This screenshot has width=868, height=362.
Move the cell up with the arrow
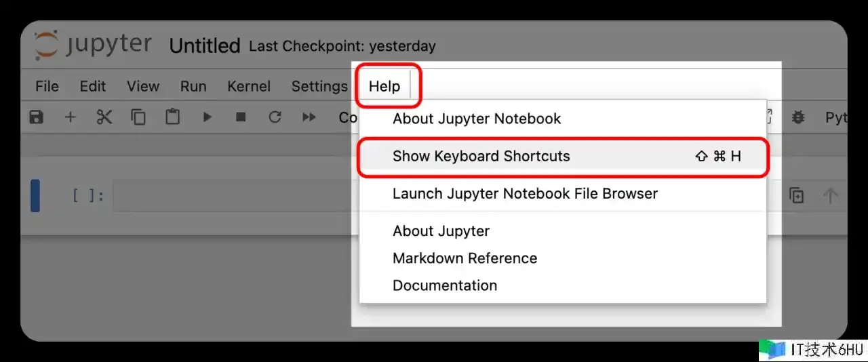[x=830, y=196]
